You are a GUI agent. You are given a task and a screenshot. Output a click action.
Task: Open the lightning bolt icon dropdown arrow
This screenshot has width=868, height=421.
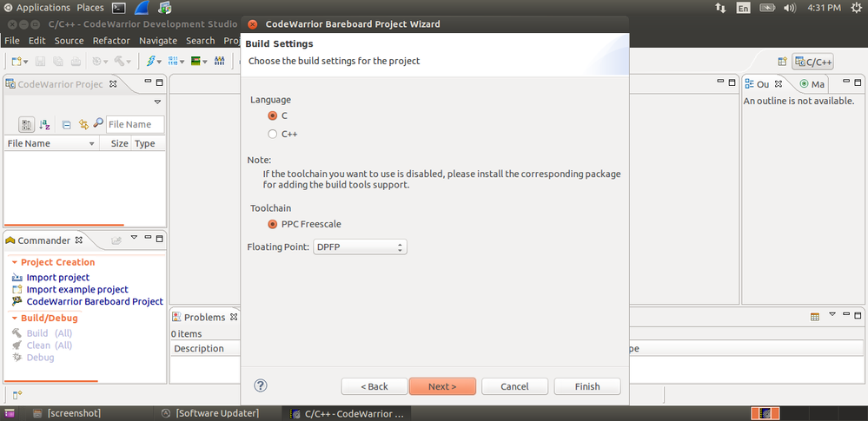(x=159, y=62)
